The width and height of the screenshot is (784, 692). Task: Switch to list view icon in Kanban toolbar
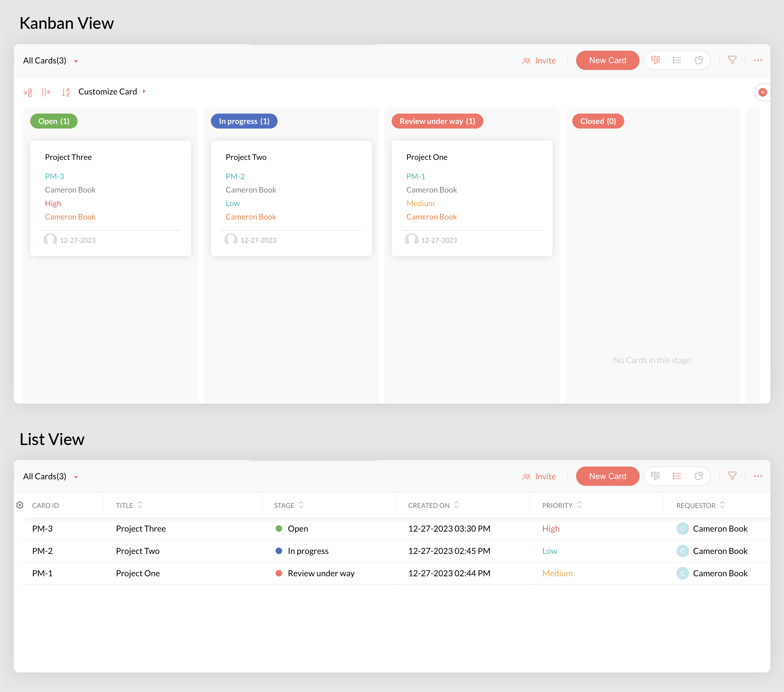pyautogui.click(x=677, y=60)
